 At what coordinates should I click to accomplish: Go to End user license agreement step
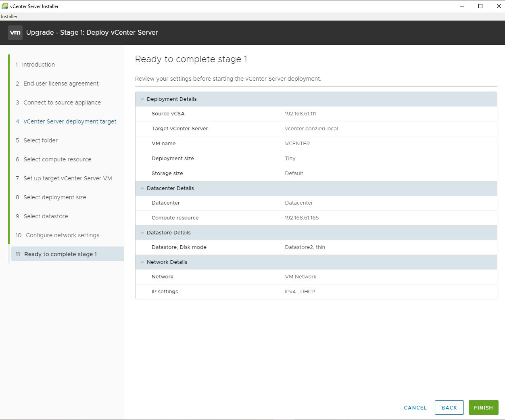(x=57, y=84)
